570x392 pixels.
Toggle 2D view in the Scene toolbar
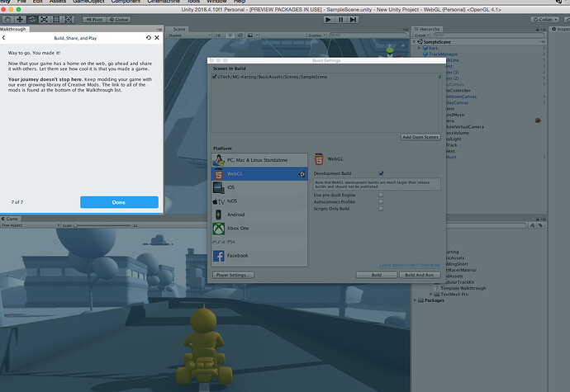[x=218, y=35]
